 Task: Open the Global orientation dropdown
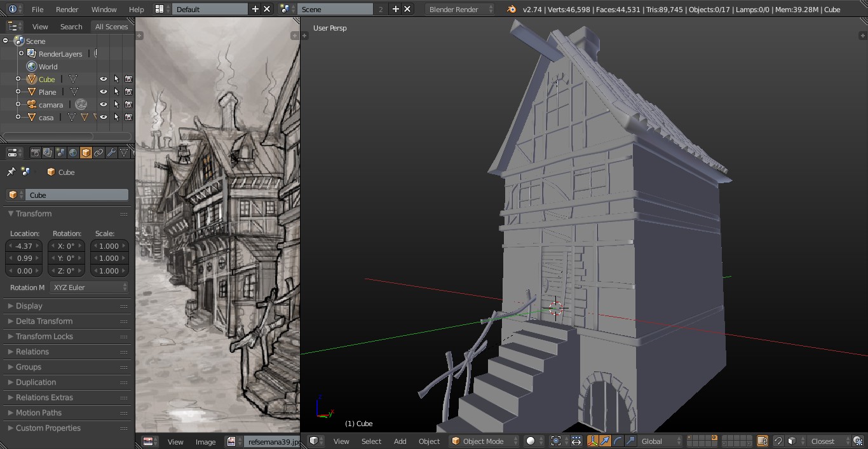click(x=661, y=441)
